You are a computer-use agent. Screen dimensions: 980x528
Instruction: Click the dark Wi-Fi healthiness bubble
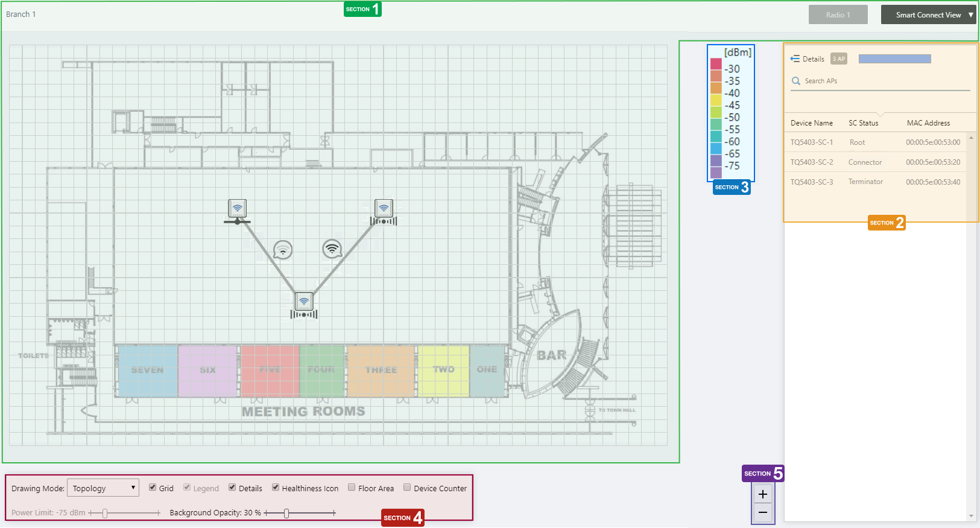pyautogui.click(x=332, y=249)
